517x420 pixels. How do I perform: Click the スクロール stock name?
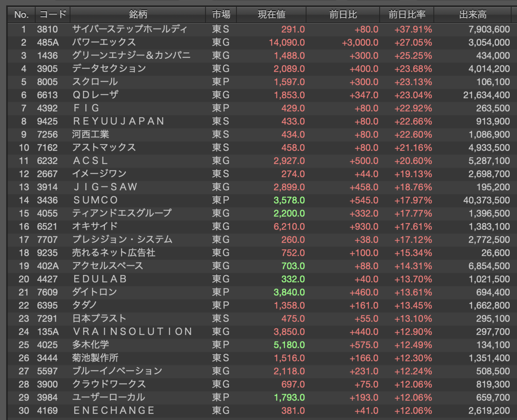pos(95,82)
